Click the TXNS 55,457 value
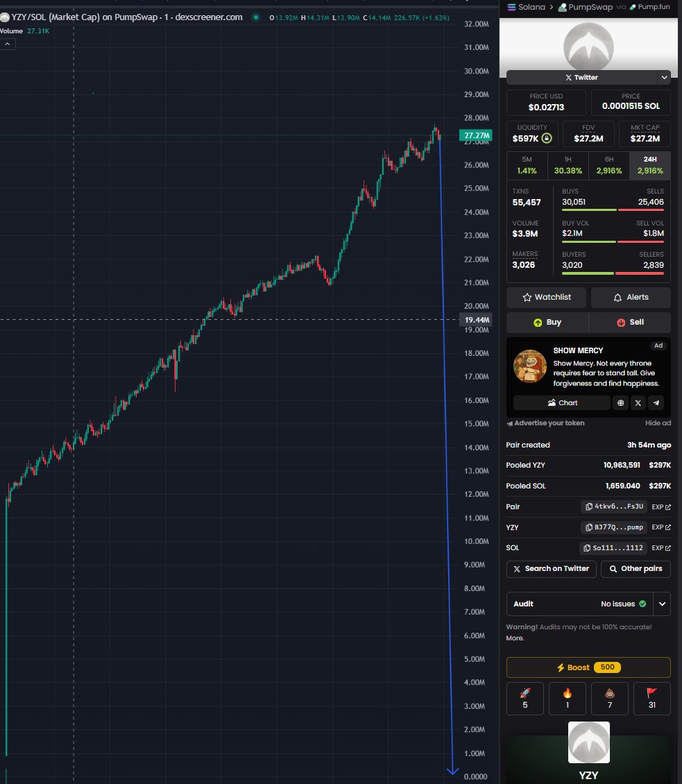682x784 pixels. (527, 203)
